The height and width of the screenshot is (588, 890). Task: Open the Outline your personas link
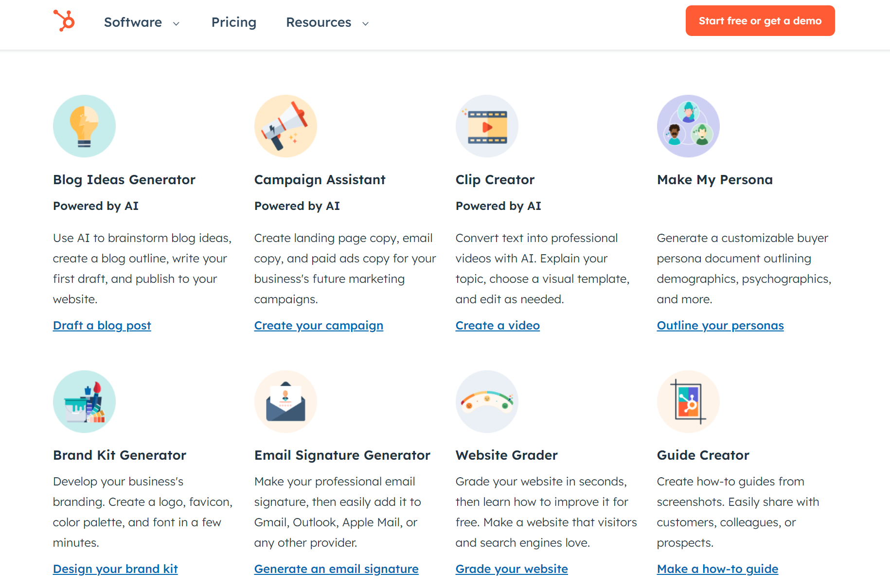tap(720, 325)
